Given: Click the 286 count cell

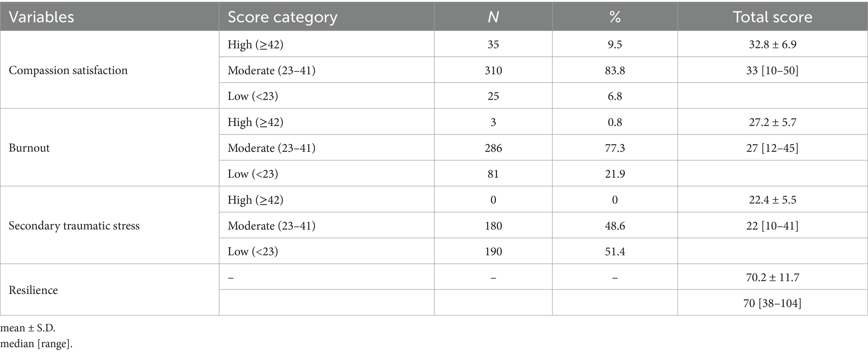Looking at the screenshot, I should tap(493, 148).
